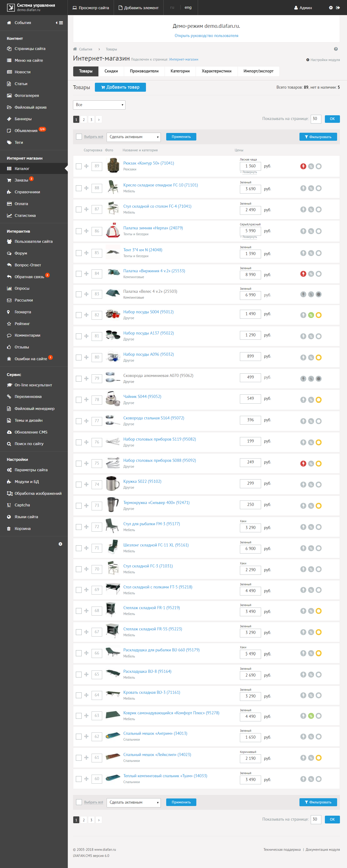
Task: Click the drag handle for Кресло складное FC-10
Action: (86, 188)
